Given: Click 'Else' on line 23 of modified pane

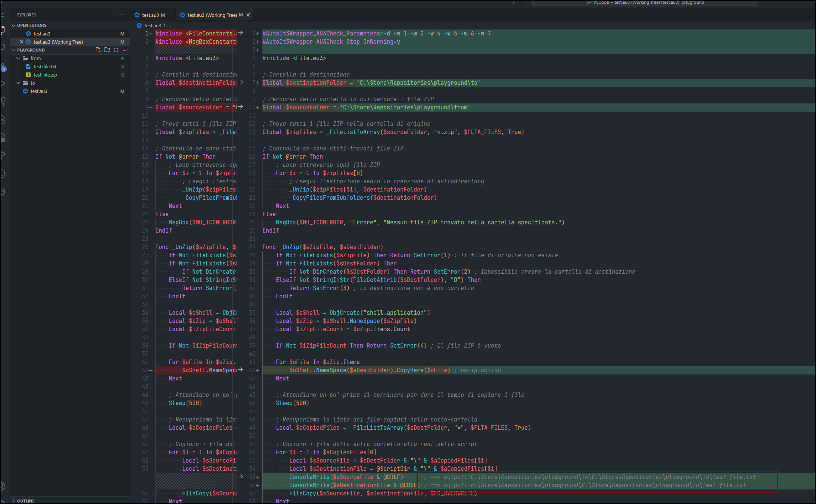Looking at the screenshot, I should (x=269, y=214).
